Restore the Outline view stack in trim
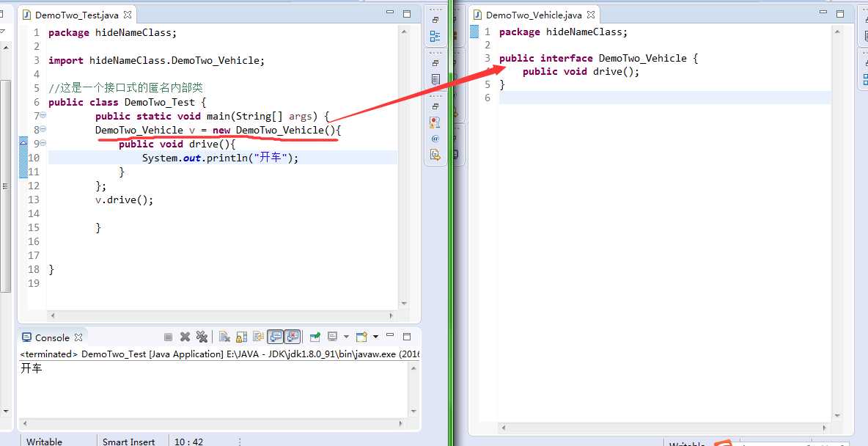The image size is (868, 446). (435, 20)
